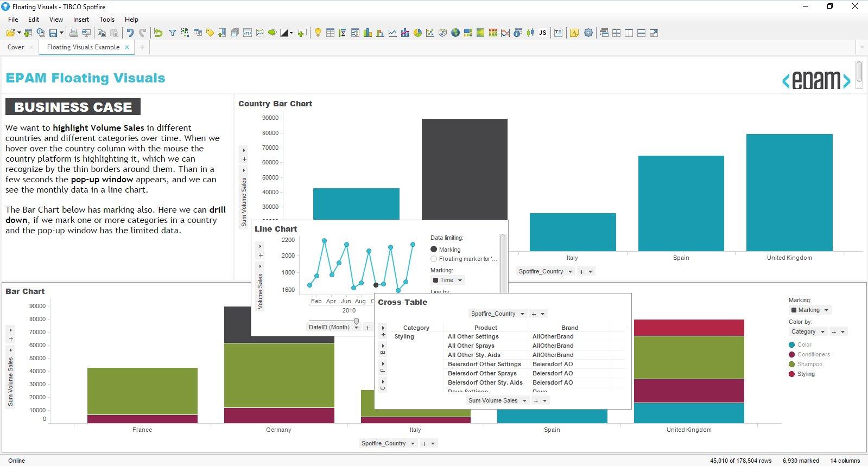The width and height of the screenshot is (868, 466).
Task: Click the Tags toolbar icon
Action: (210, 33)
